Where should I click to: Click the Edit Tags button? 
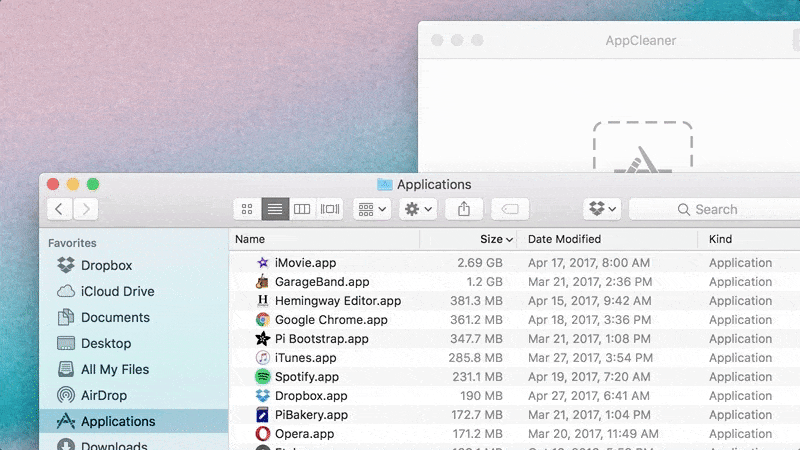point(509,209)
